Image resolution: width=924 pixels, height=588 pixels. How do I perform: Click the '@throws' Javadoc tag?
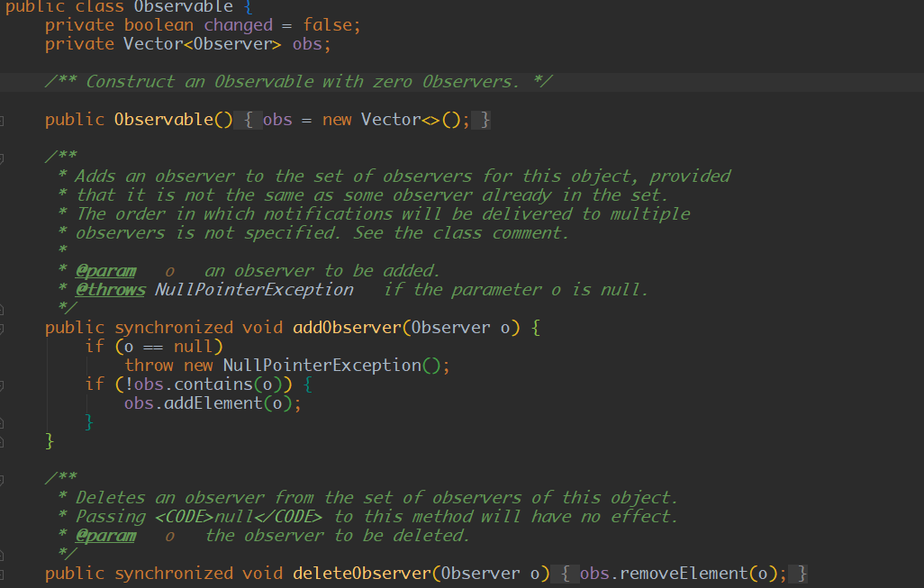[110, 290]
